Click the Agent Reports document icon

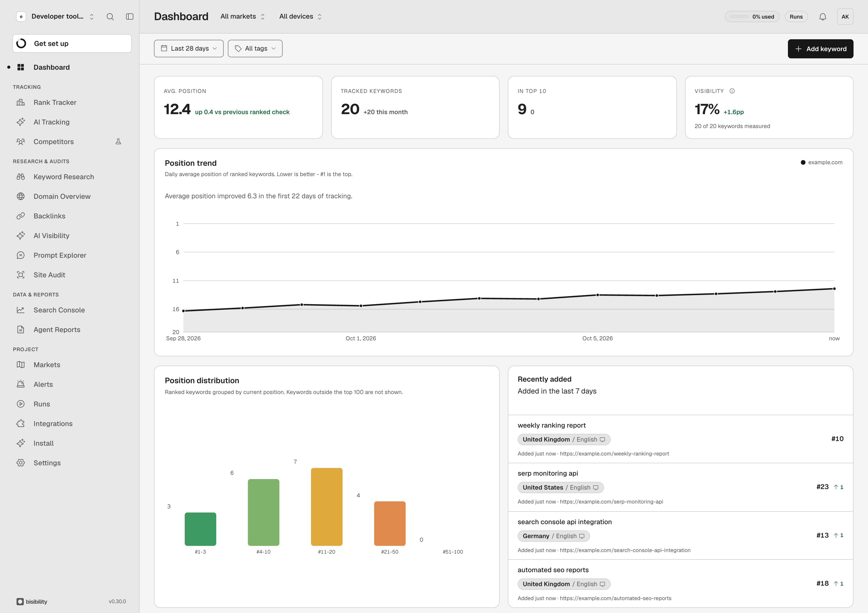21,329
